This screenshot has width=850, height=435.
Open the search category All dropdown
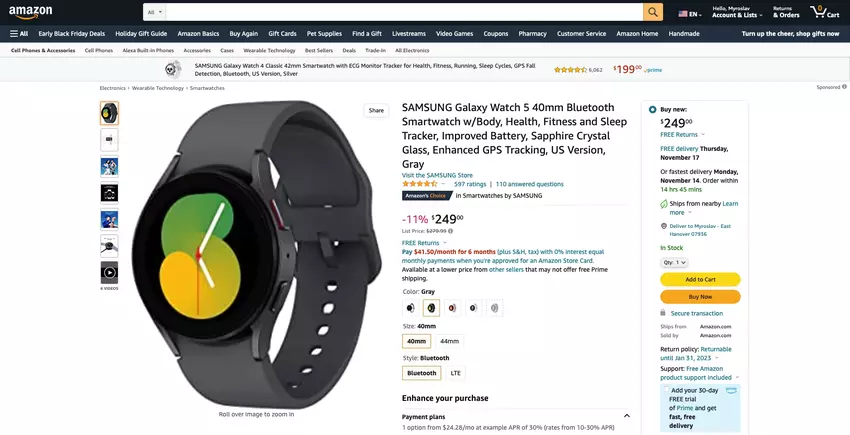[154, 12]
